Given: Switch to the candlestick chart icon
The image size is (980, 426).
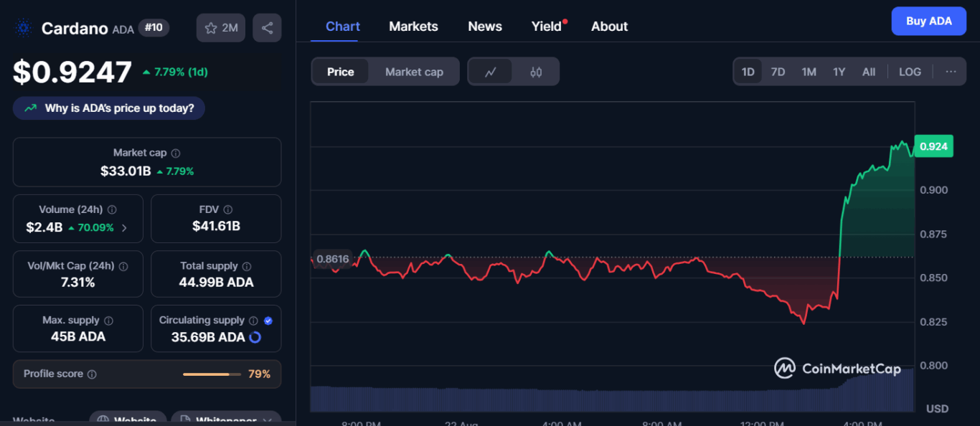Looking at the screenshot, I should coord(536,72).
